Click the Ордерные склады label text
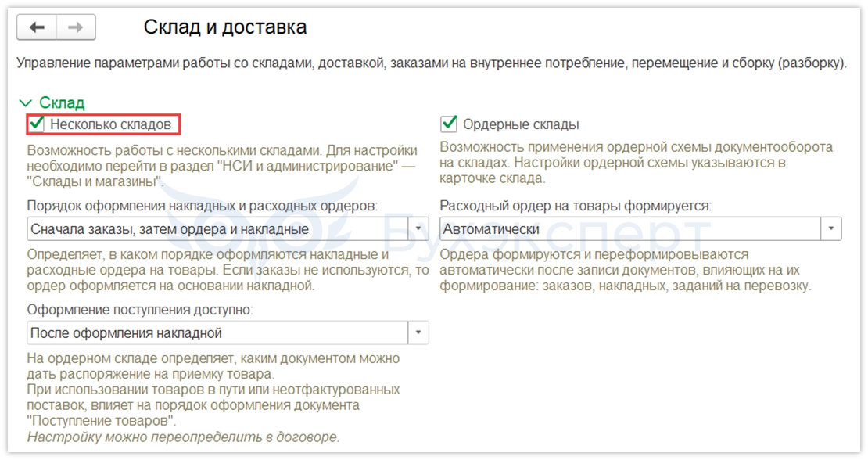 click(x=521, y=124)
